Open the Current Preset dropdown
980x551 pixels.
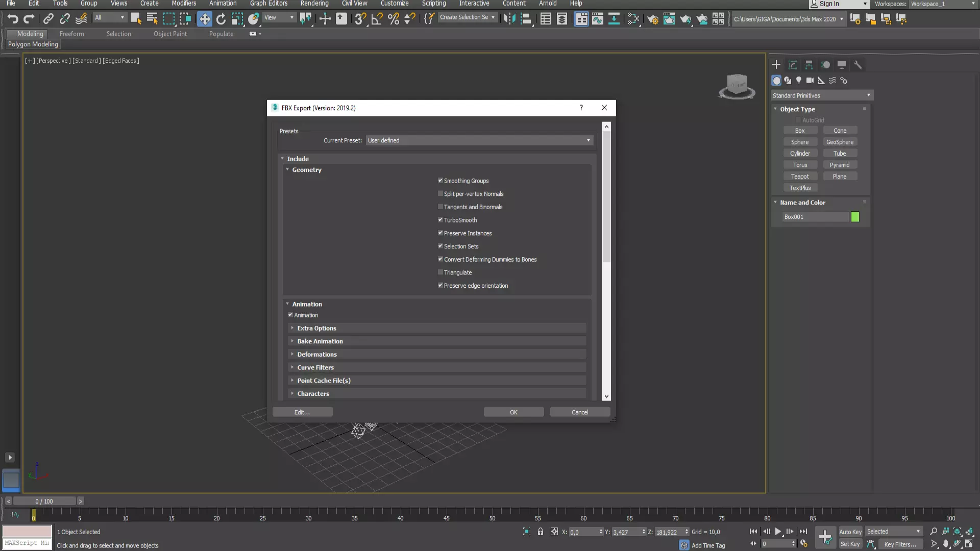pos(479,140)
